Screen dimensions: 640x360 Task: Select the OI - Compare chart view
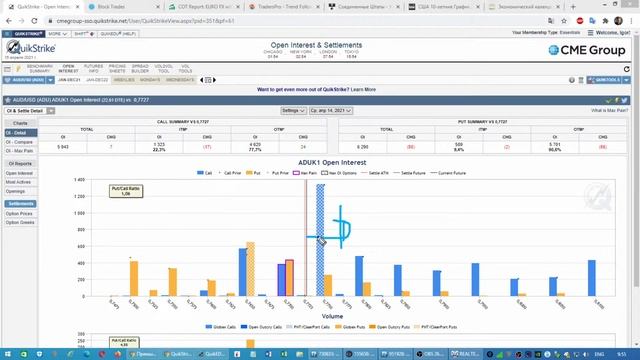pyautogui.click(x=20, y=142)
